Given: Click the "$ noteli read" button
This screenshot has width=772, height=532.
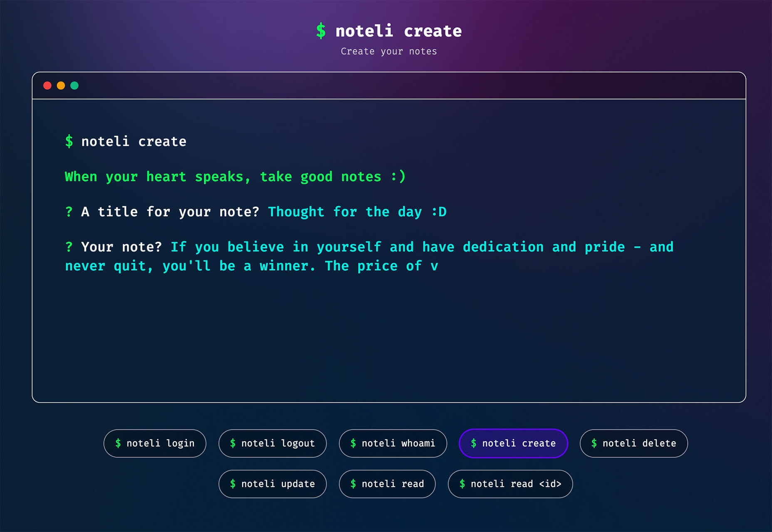Looking at the screenshot, I should pos(387,484).
